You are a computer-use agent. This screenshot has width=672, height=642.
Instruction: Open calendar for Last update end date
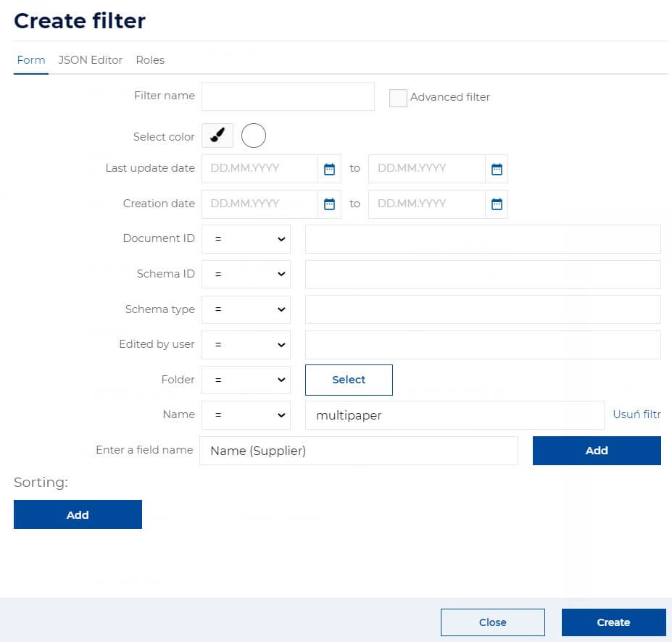click(x=497, y=169)
